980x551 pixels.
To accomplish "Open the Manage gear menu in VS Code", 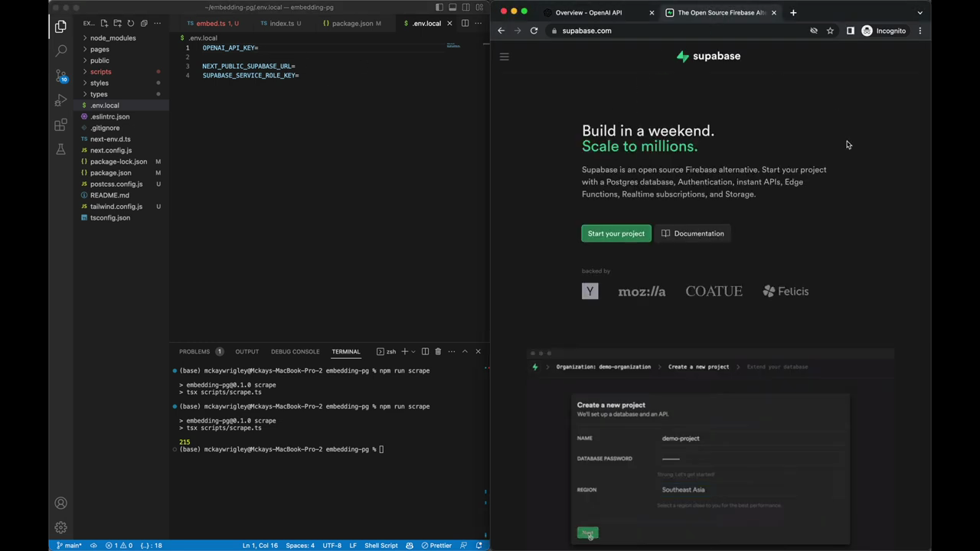I will (x=60, y=527).
